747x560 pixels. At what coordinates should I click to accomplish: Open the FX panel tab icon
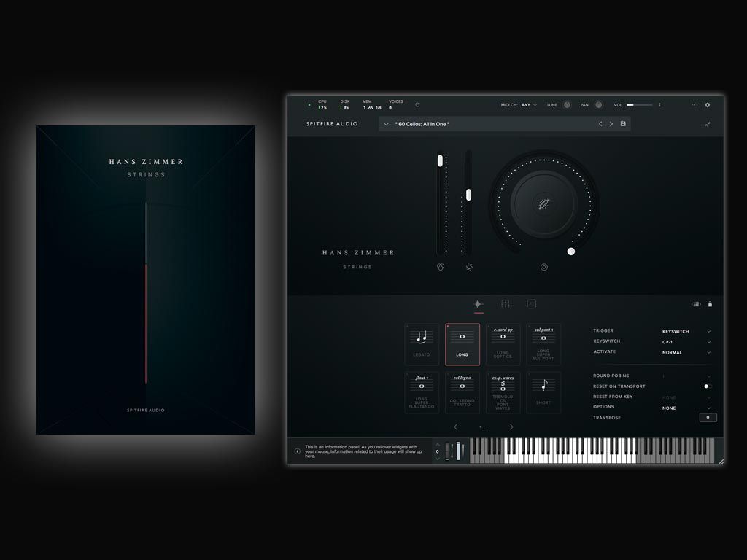pyautogui.click(x=532, y=304)
